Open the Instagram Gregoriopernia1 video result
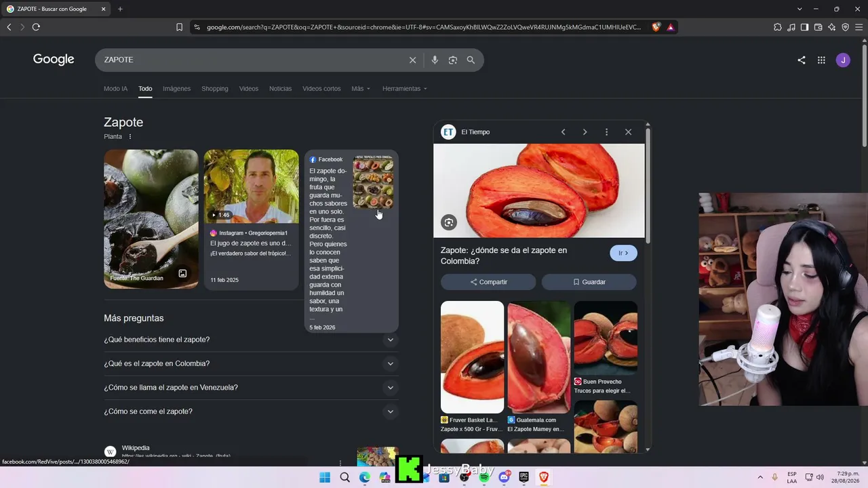Image resolution: width=868 pixels, height=488 pixels. [251, 220]
